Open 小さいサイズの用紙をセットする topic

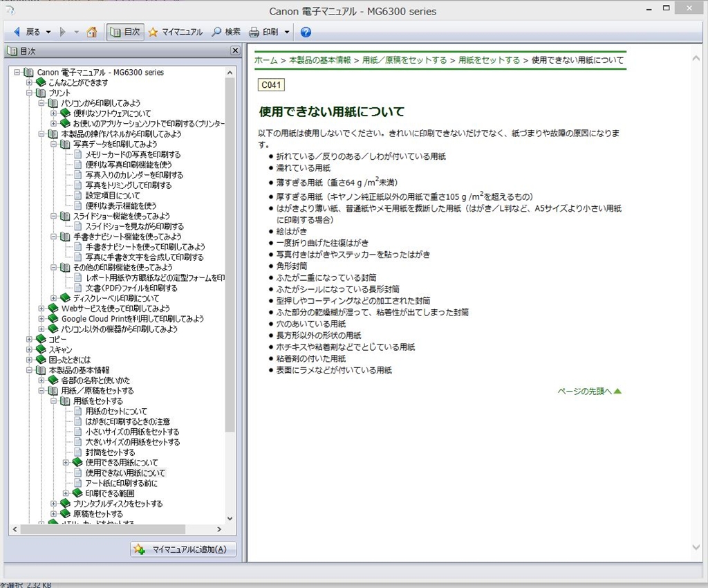[x=132, y=432]
